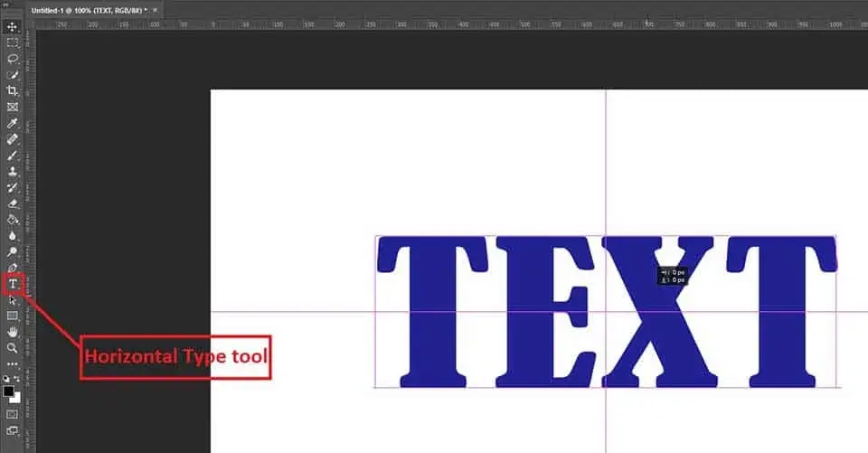Open the Edit Toolbar three-dots menu
This screenshot has width=868, height=453.
coord(12,364)
